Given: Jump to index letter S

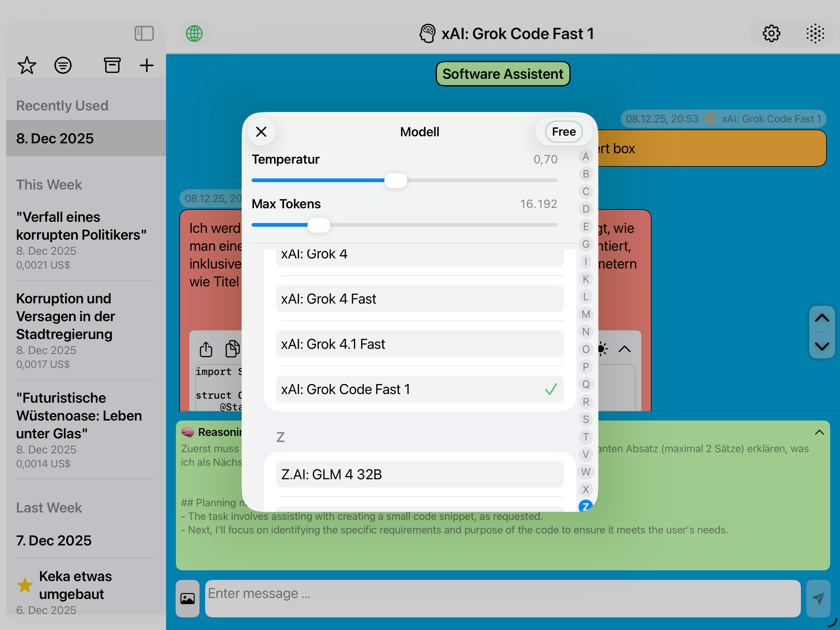Looking at the screenshot, I should pos(586,420).
